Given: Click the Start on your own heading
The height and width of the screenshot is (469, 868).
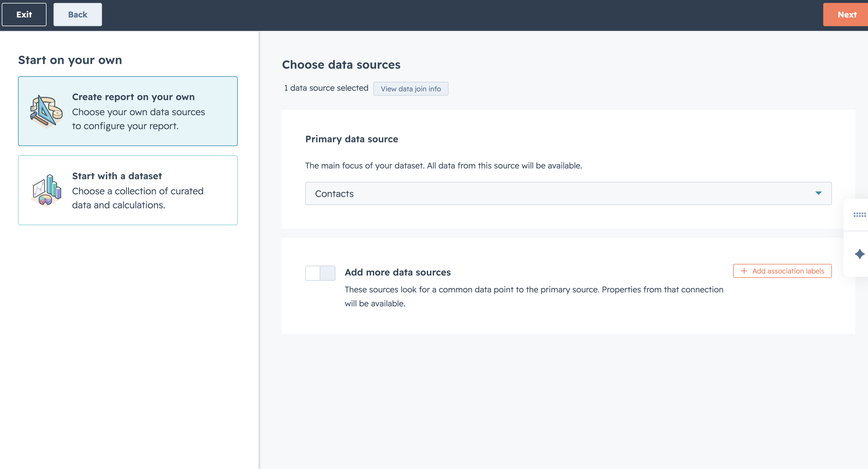Looking at the screenshot, I should (70, 60).
